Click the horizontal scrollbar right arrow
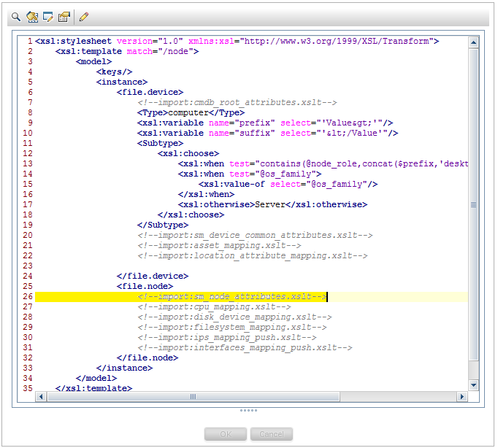Viewport: 498px width, 448px height. click(461, 396)
